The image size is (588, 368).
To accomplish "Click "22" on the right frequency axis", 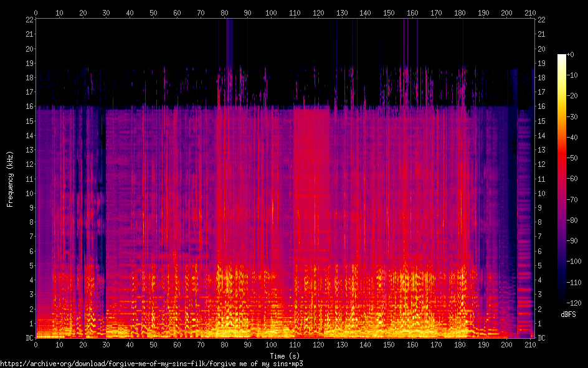I will [x=541, y=20].
